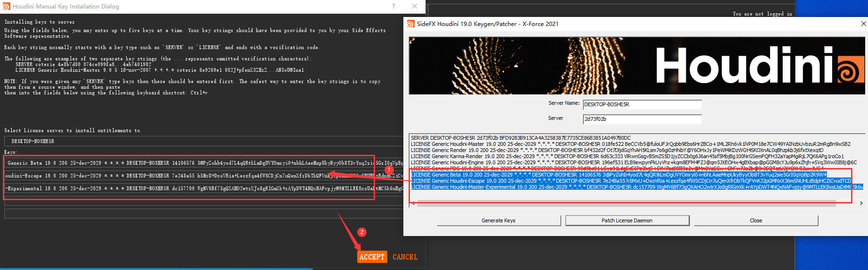
Task: Close the Keygen/Patcher window with the X
Action: click(x=863, y=24)
